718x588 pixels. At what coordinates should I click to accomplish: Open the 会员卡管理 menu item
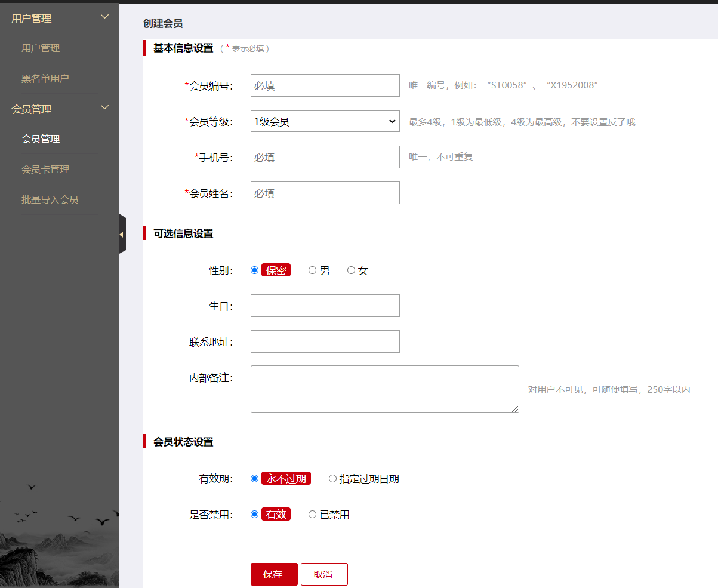point(45,169)
